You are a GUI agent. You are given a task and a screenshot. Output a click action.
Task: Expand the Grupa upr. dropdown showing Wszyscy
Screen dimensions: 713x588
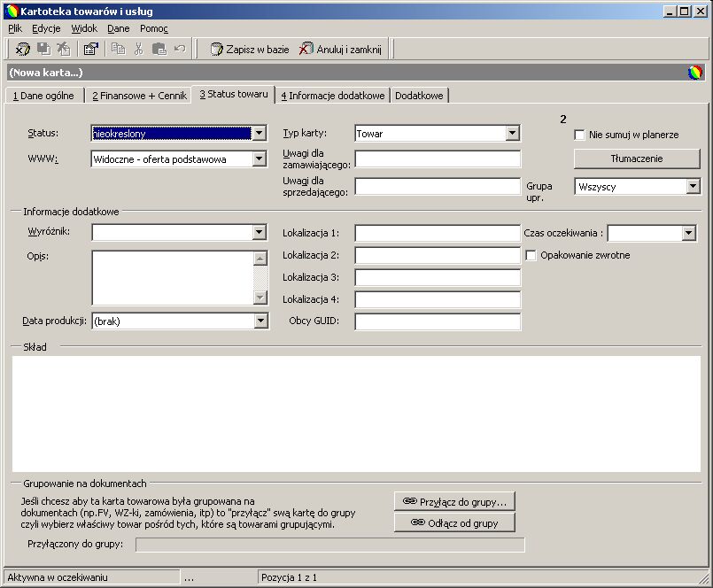[x=693, y=187]
